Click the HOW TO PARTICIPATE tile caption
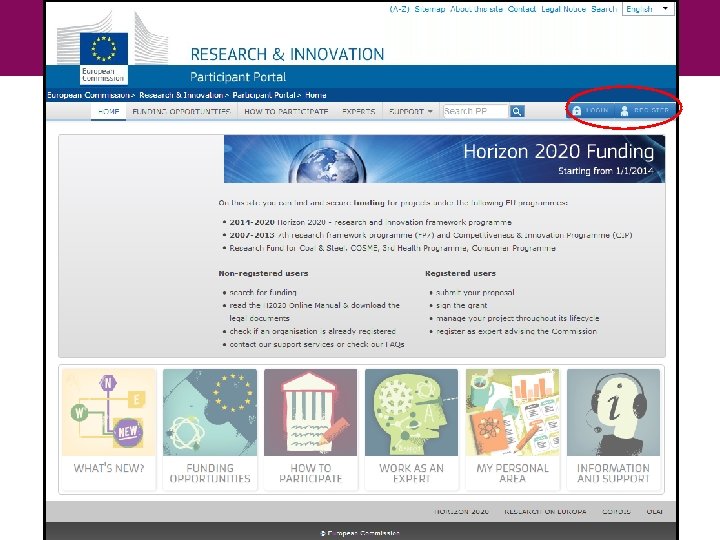This screenshot has height=540, width=720. [x=310, y=473]
